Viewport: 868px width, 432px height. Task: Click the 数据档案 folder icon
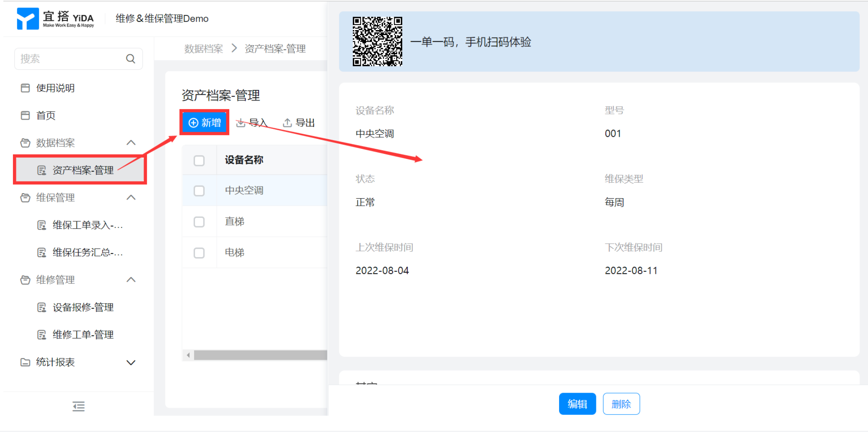point(26,143)
